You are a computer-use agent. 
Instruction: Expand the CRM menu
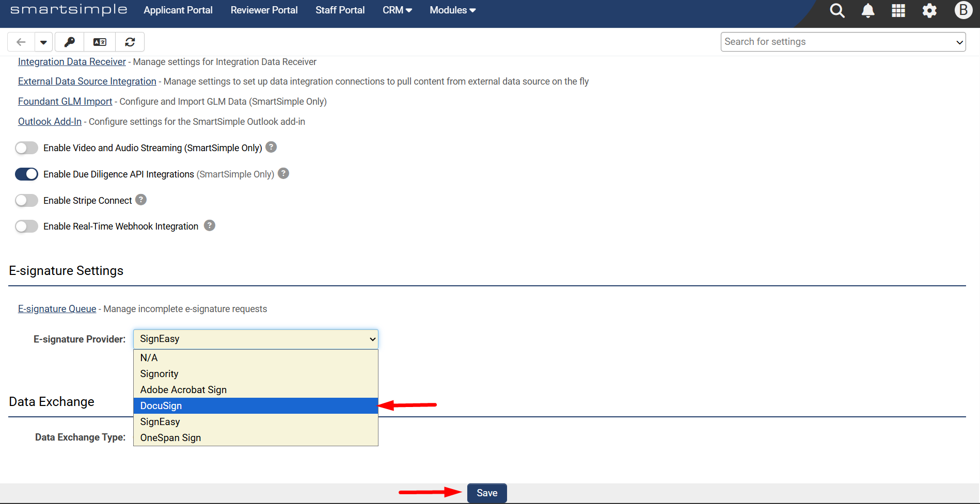(397, 10)
